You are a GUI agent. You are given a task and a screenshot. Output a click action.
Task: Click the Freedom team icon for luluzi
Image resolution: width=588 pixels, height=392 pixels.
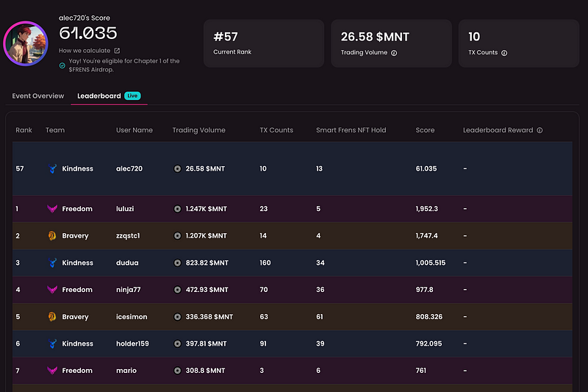52,209
